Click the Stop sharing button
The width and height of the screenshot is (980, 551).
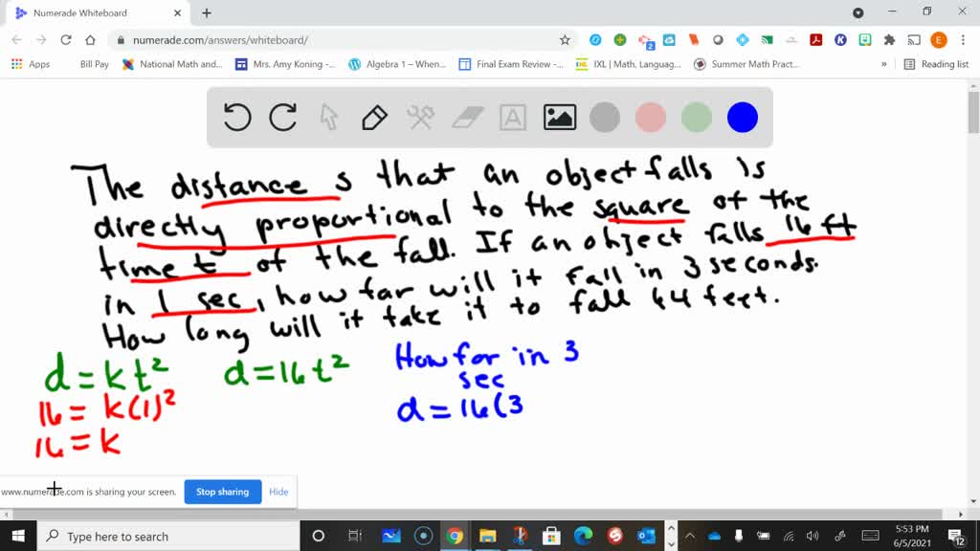click(222, 492)
